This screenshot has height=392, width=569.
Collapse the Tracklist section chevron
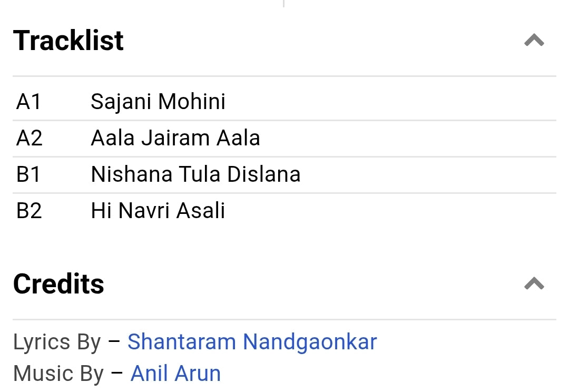coord(534,41)
